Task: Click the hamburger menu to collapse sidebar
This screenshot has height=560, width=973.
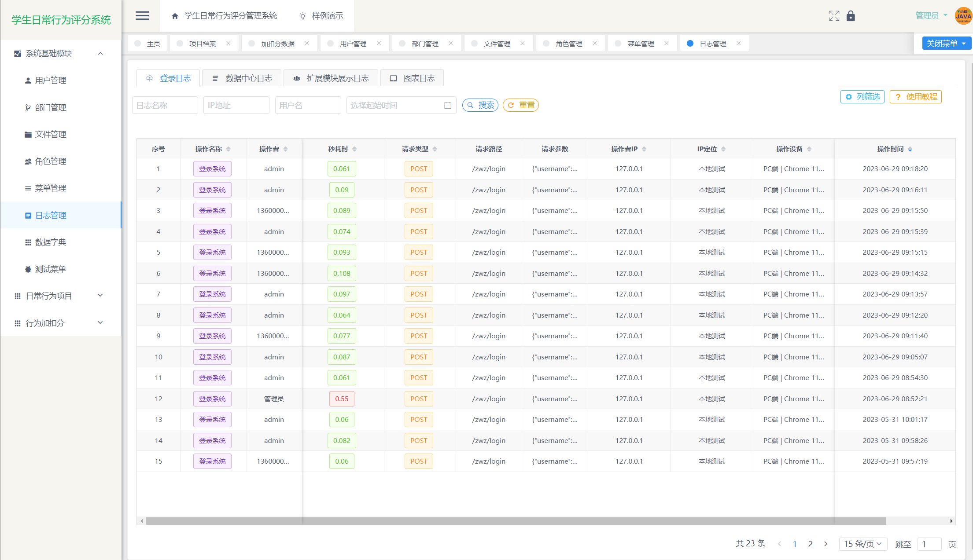Action: 142,15
